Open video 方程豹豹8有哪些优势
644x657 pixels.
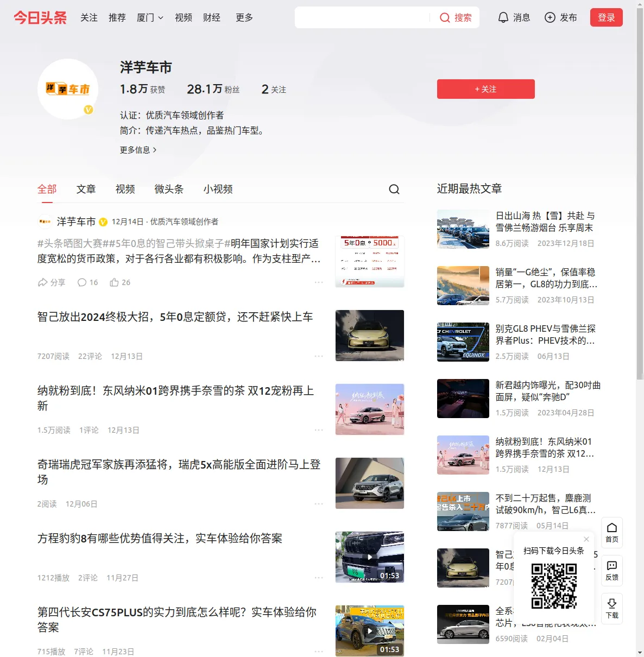point(160,539)
